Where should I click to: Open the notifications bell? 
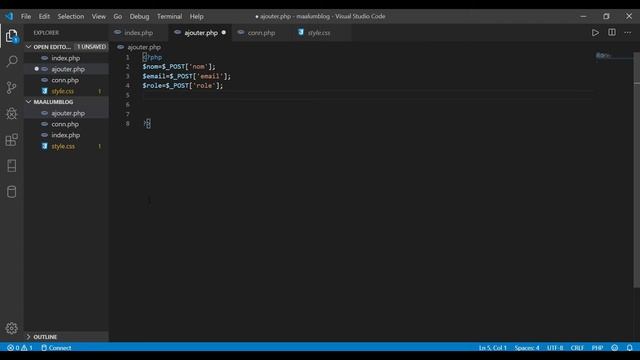pos(629,348)
